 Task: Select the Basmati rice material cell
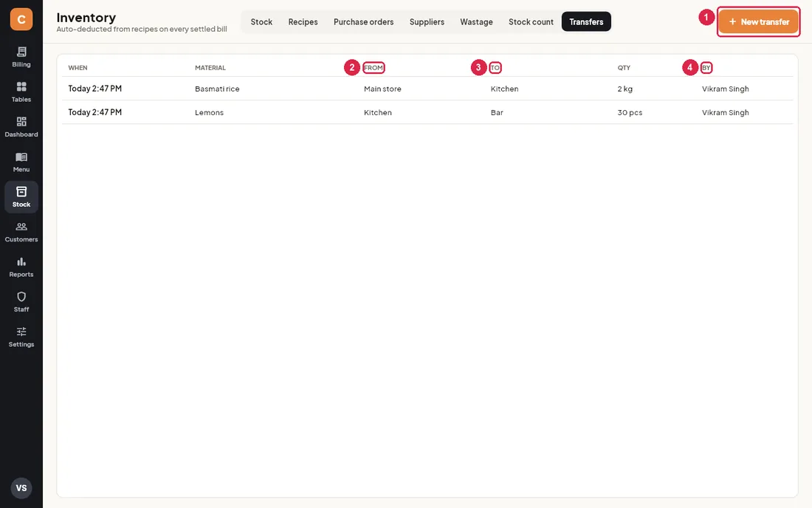point(217,89)
